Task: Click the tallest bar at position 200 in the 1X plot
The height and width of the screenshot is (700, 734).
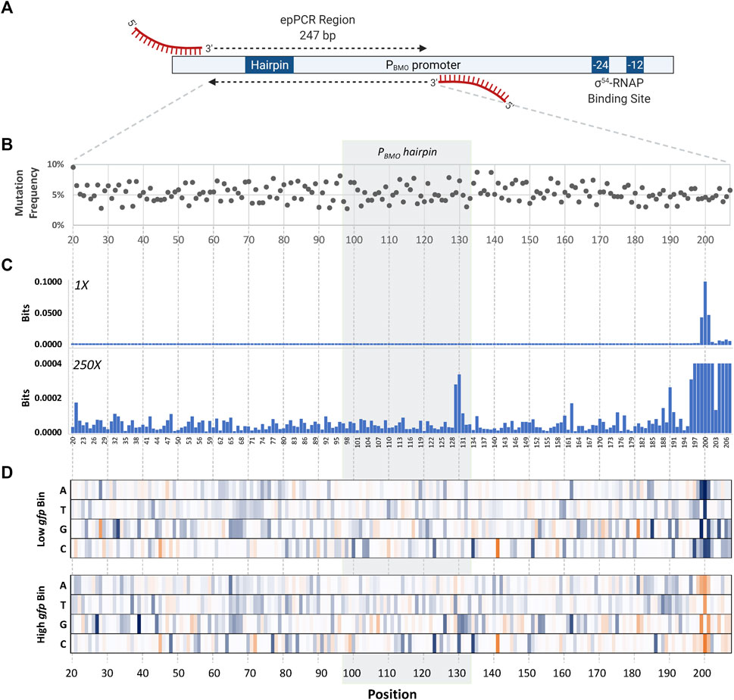Action: point(705,313)
